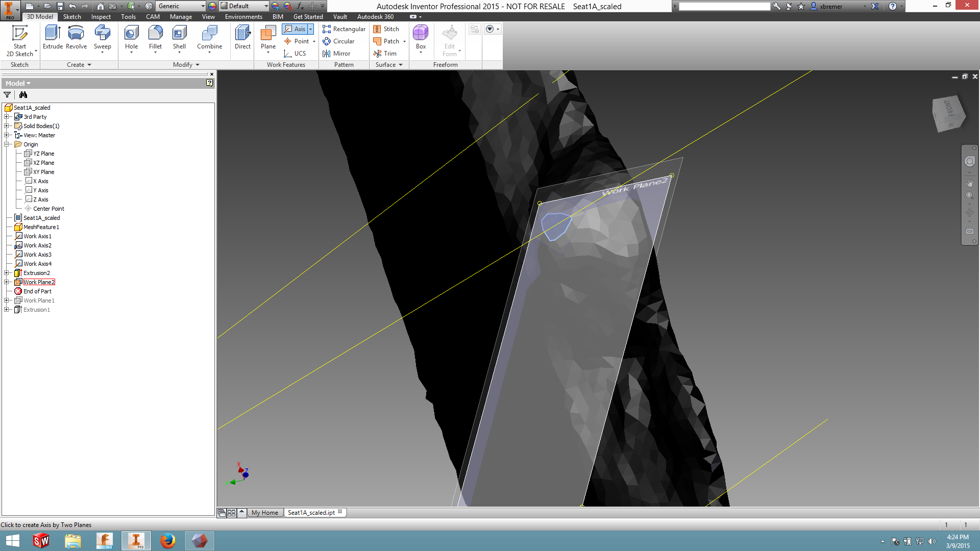
Task: Click the search input field
Action: point(724,6)
